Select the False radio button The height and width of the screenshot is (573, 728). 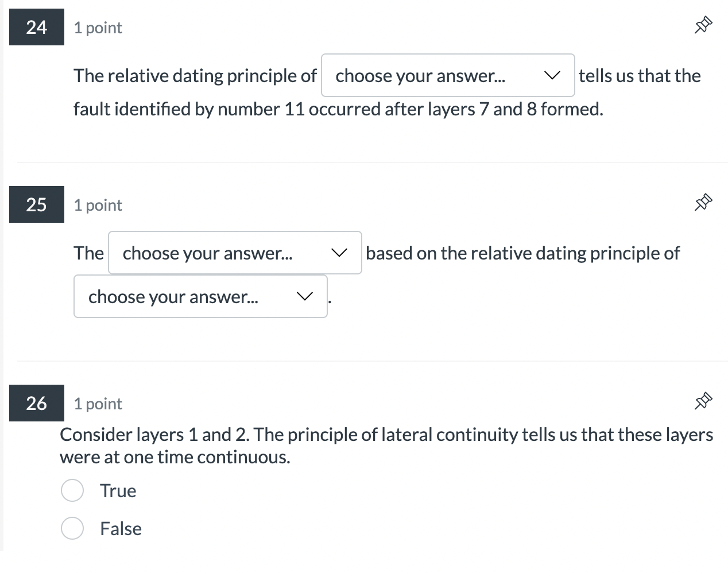[72, 528]
